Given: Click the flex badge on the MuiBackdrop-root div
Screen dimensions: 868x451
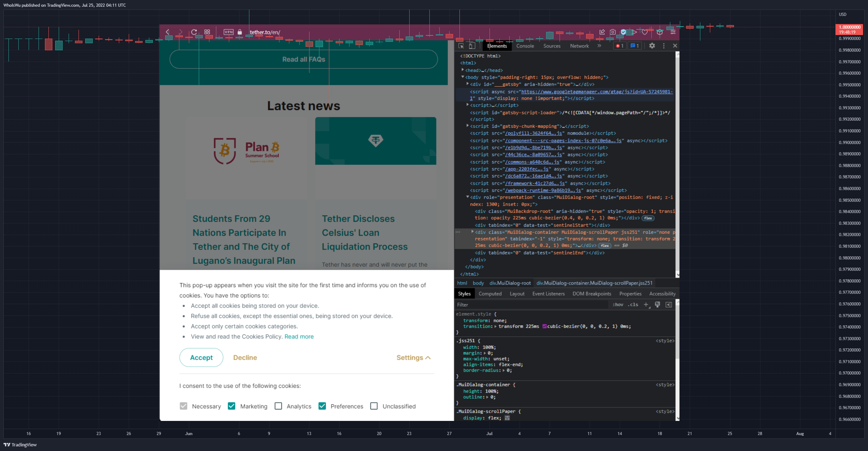Looking at the screenshot, I should tap(648, 218).
